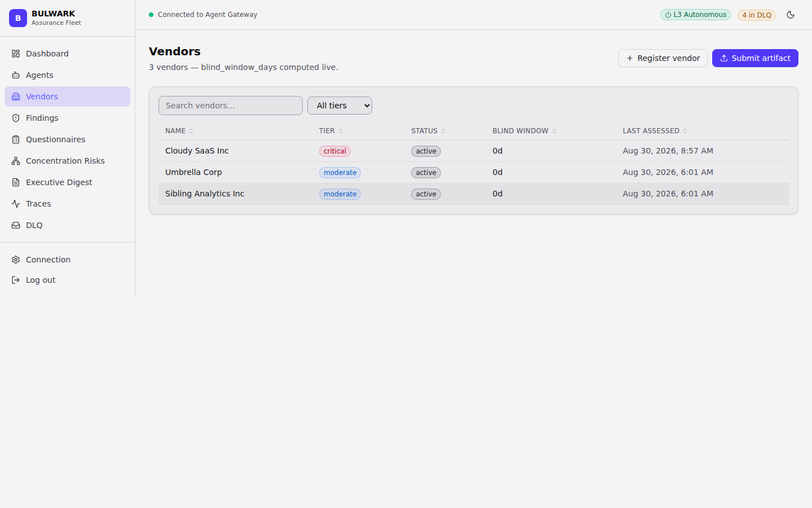This screenshot has height=508, width=812.
Task: Open Connection settings
Action: [67, 260]
